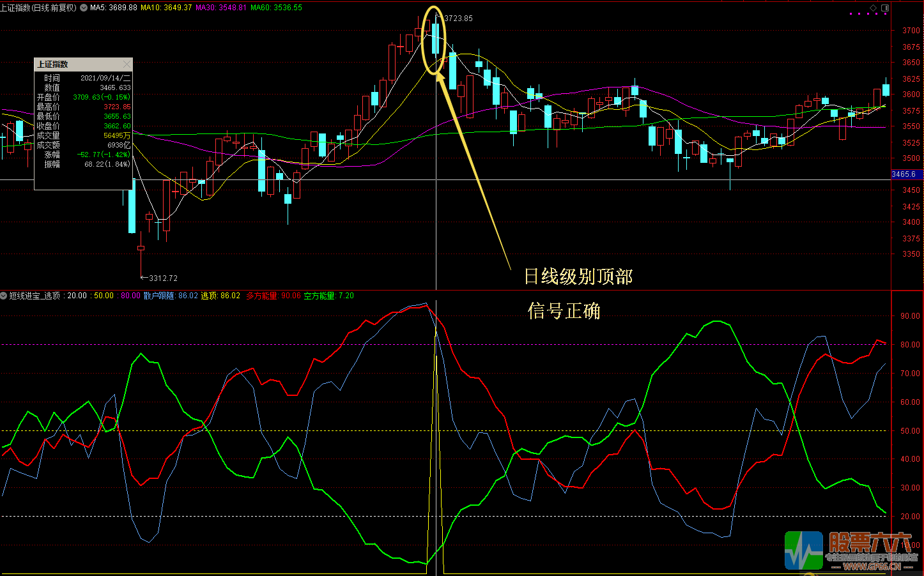The height and width of the screenshot is (576, 924).
Task: Select the MA10 moving average label
Action: pos(166,8)
